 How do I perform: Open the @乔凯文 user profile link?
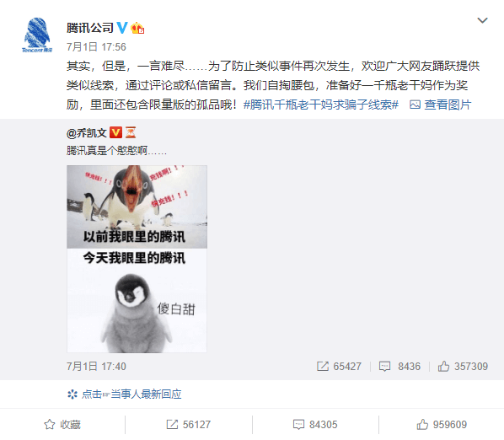(x=87, y=132)
